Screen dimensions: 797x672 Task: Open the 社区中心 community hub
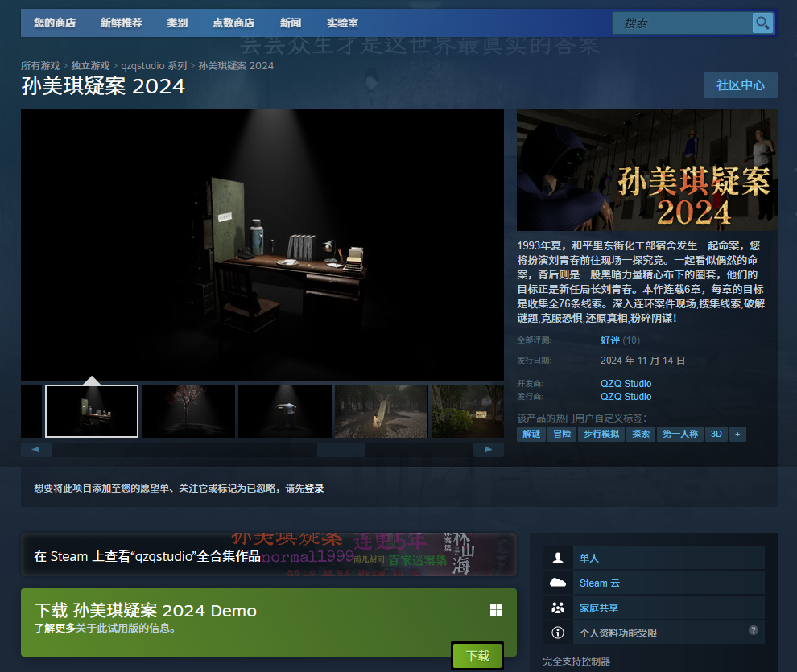[740, 85]
